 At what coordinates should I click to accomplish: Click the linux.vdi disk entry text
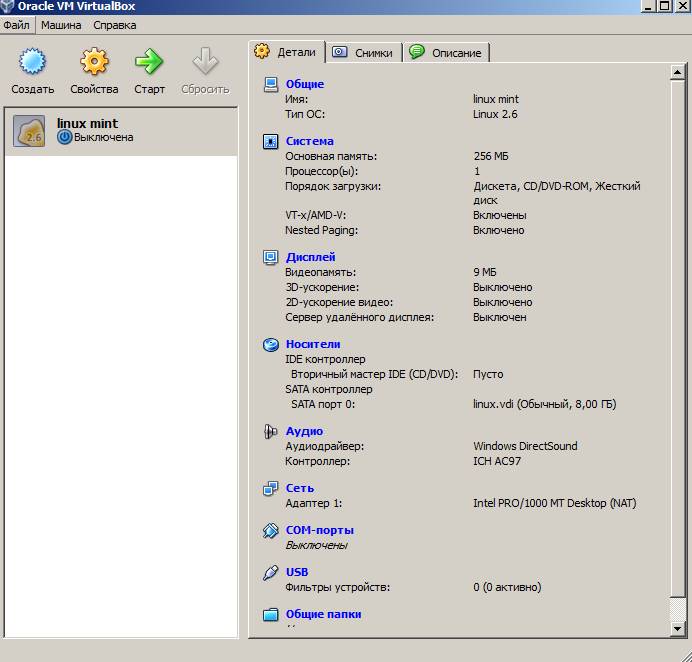[545, 404]
